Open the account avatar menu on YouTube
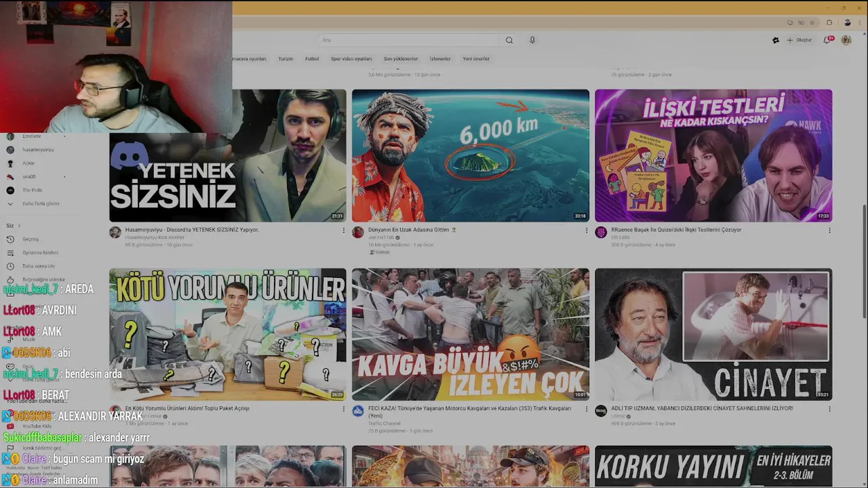 pos(846,40)
